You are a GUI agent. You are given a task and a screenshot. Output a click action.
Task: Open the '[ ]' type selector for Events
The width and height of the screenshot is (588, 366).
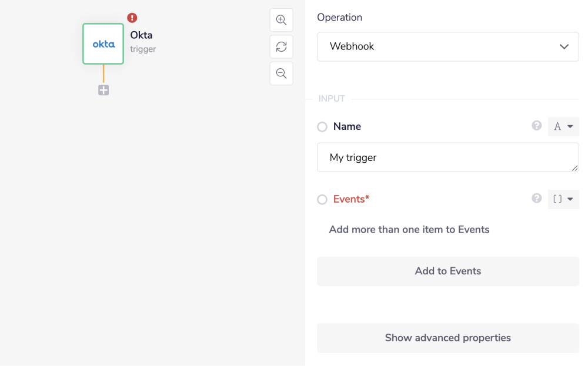[x=563, y=199]
